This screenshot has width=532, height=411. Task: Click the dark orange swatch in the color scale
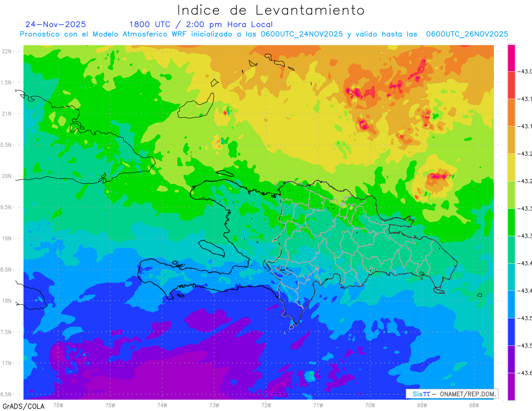click(511, 112)
